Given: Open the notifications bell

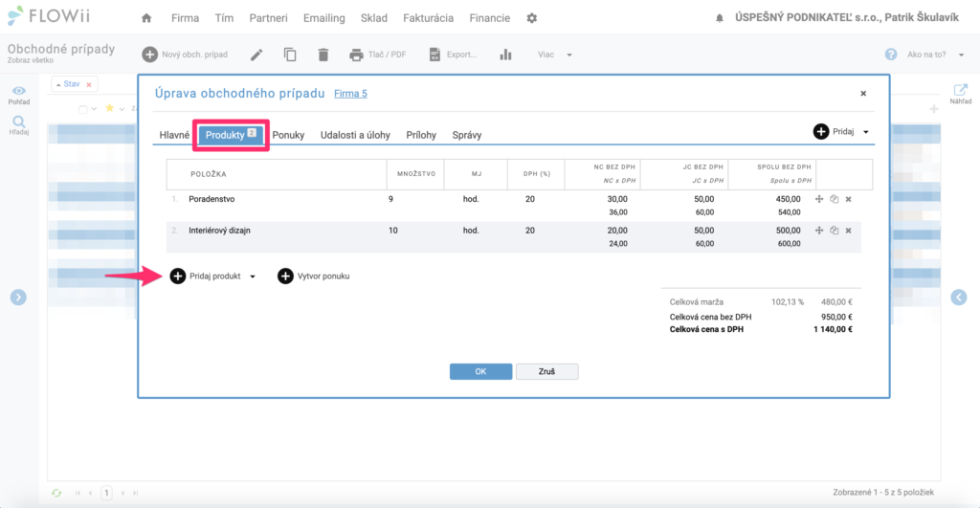Looking at the screenshot, I should pos(720,18).
